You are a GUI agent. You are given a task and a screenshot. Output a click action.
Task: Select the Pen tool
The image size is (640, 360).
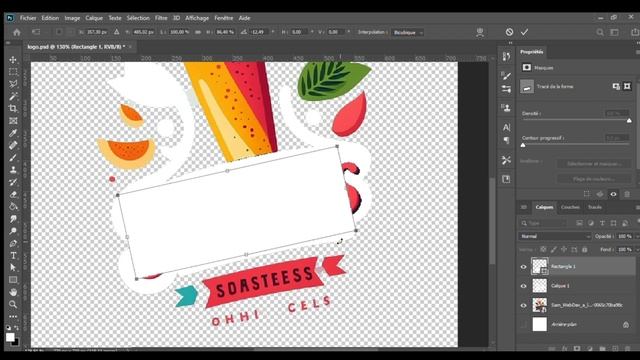[x=13, y=243]
